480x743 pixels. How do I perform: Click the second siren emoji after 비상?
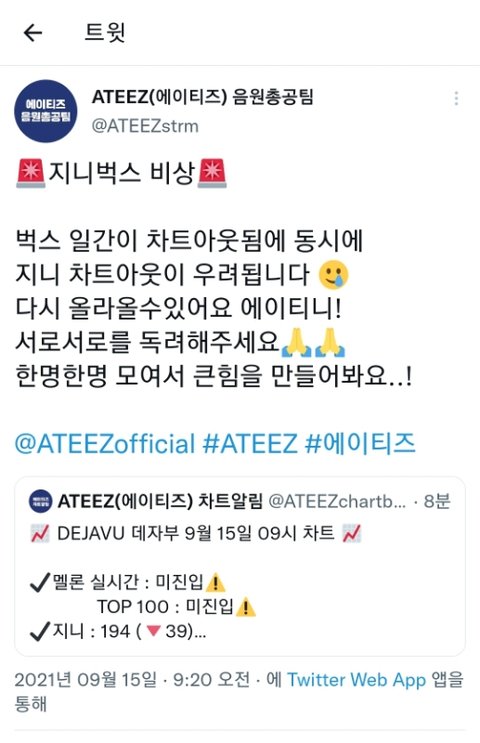[212, 173]
